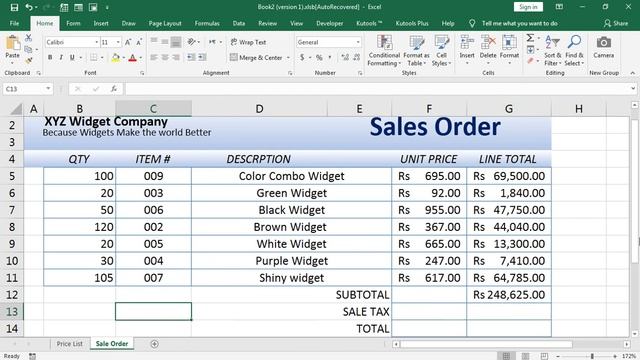
Task: Open Format as Table gallery
Action: pyautogui.click(x=416, y=51)
